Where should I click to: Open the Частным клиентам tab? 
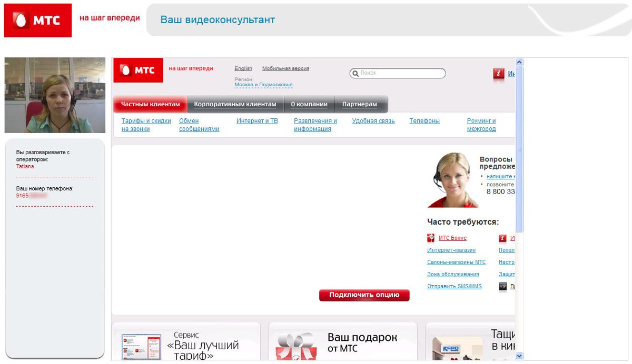tap(151, 104)
